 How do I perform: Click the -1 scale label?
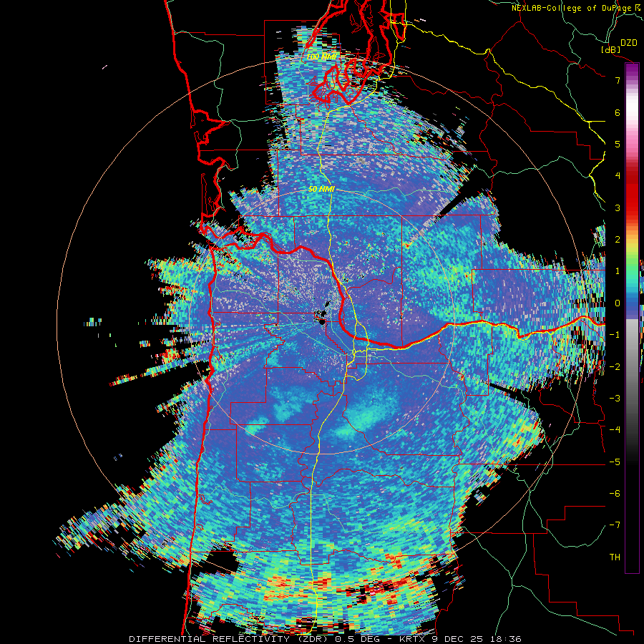pyautogui.click(x=615, y=335)
